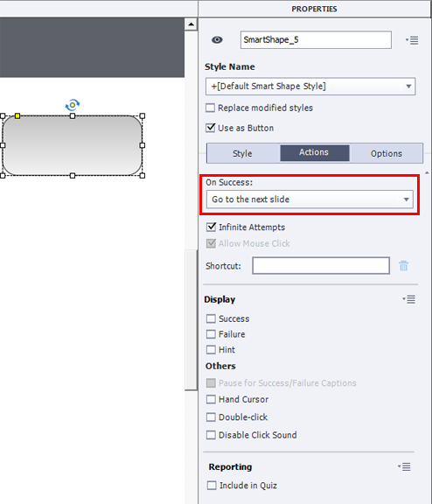Click the trash icon next to Shortcut

(x=403, y=266)
